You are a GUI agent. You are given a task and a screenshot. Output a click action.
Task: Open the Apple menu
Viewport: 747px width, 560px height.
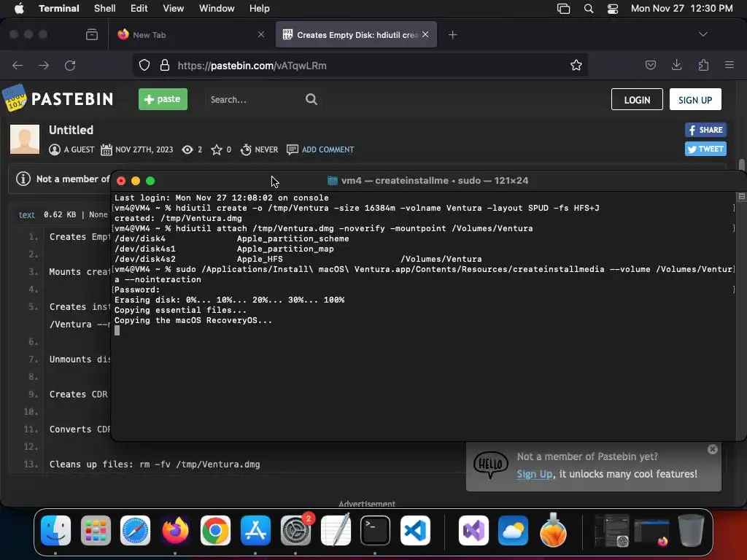point(19,9)
